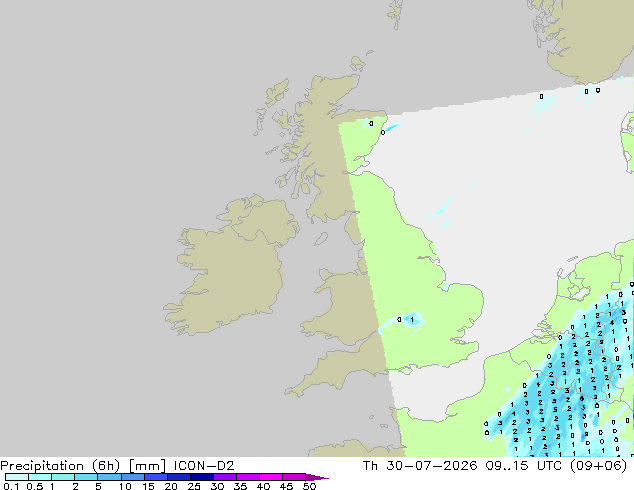Click the date 'Th 30-07-2026'
This screenshot has width=634, height=490.
[420, 466]
